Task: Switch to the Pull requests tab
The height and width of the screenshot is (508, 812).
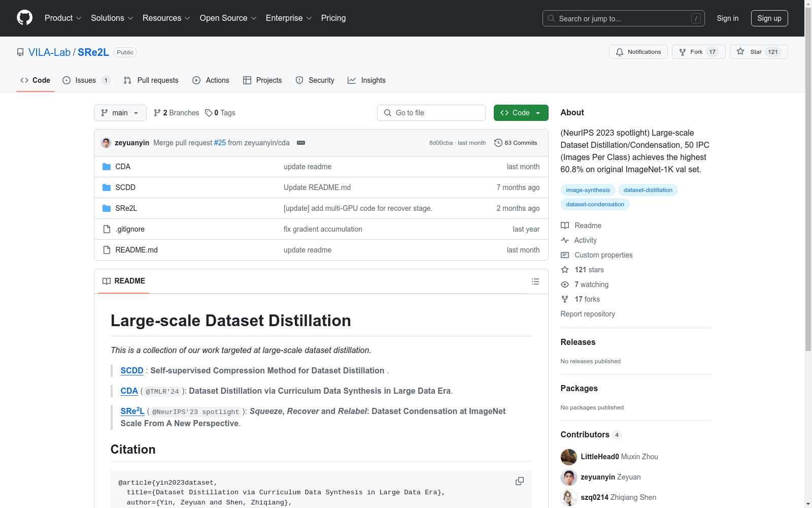Action: coord(151,80)
